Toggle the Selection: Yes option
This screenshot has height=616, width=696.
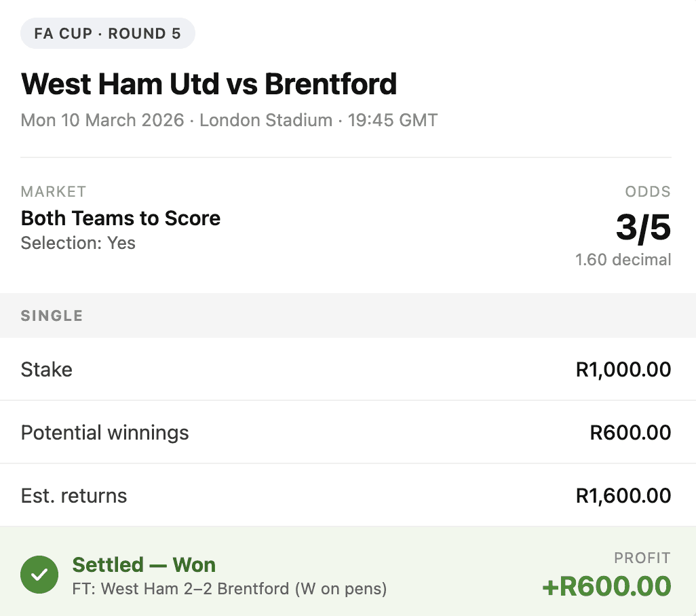77,243
